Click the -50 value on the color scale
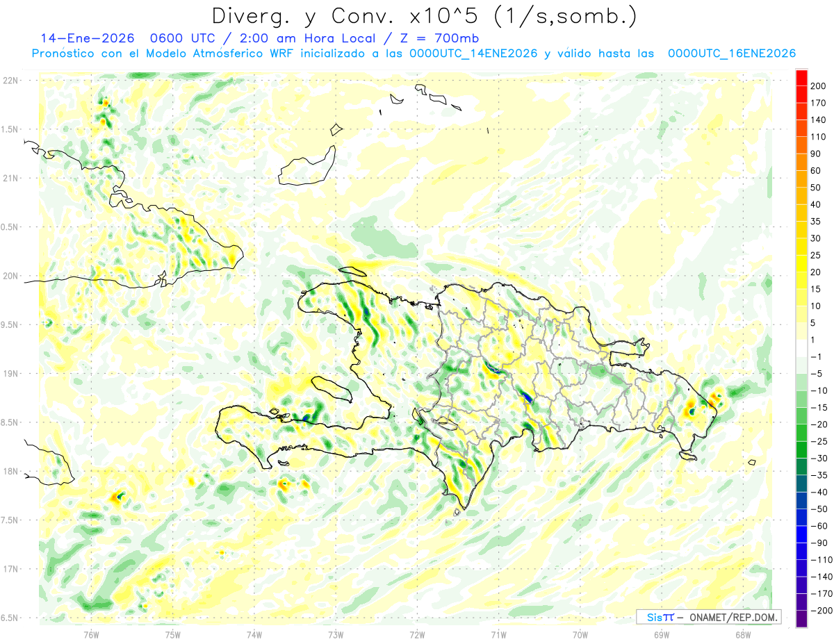 (820, 510)
